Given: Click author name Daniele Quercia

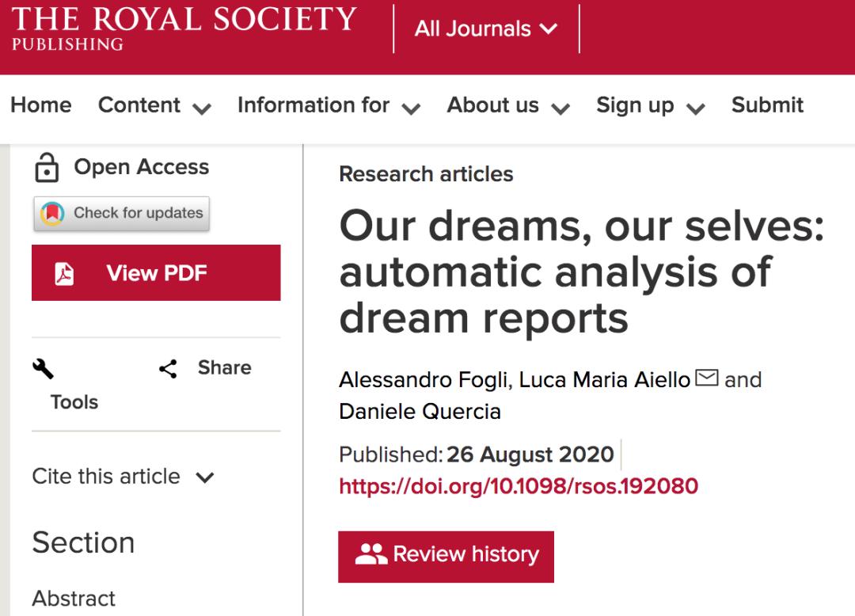Looking at the screenshot, I should coord(420,412).
